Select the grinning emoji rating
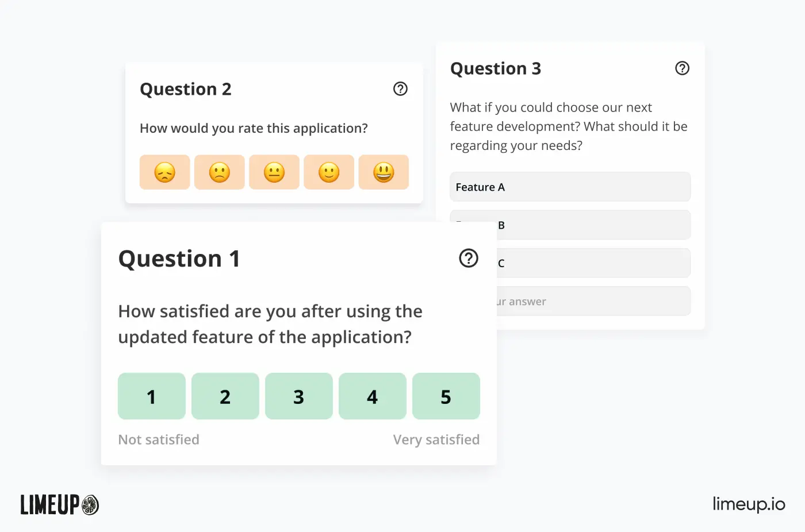805x532 pixels. point(384,172)
